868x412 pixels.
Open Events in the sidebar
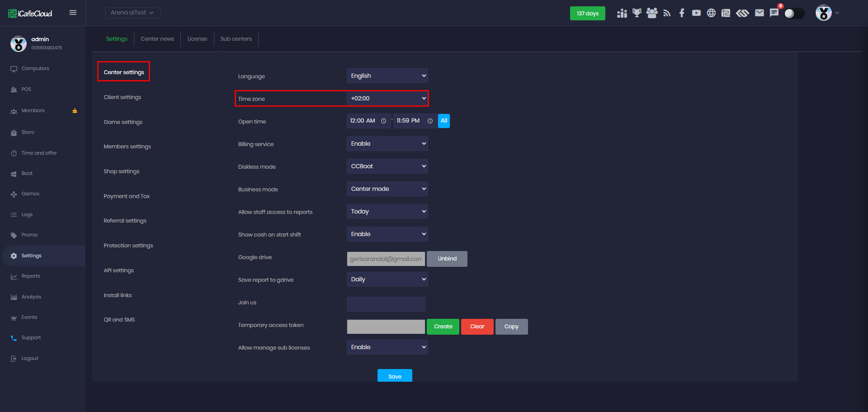(x=29, y=317)
